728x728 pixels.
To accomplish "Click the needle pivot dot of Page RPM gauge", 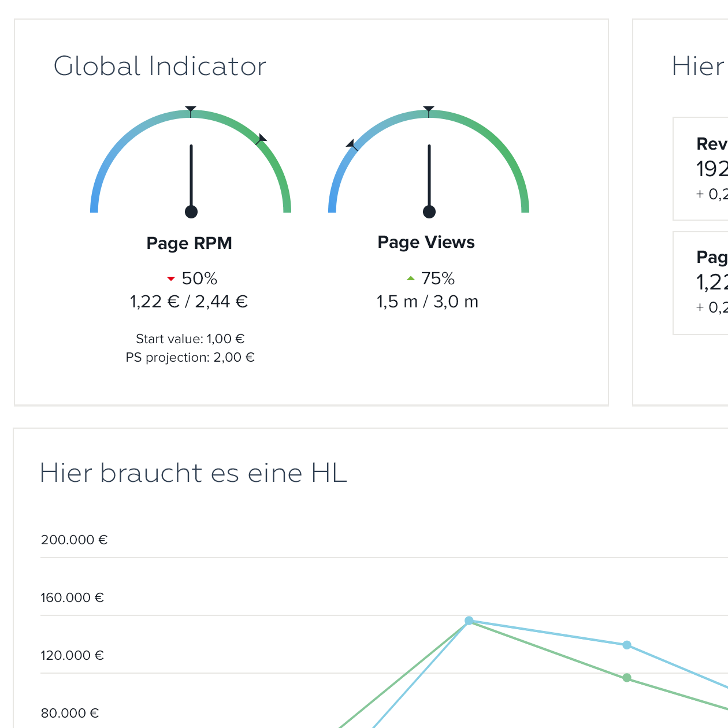I will 191,212.
